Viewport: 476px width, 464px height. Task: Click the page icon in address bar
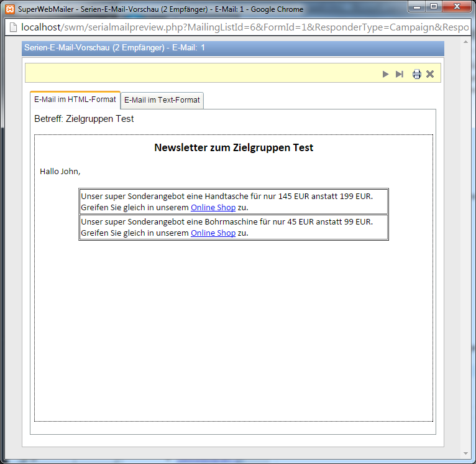point(12,28)
